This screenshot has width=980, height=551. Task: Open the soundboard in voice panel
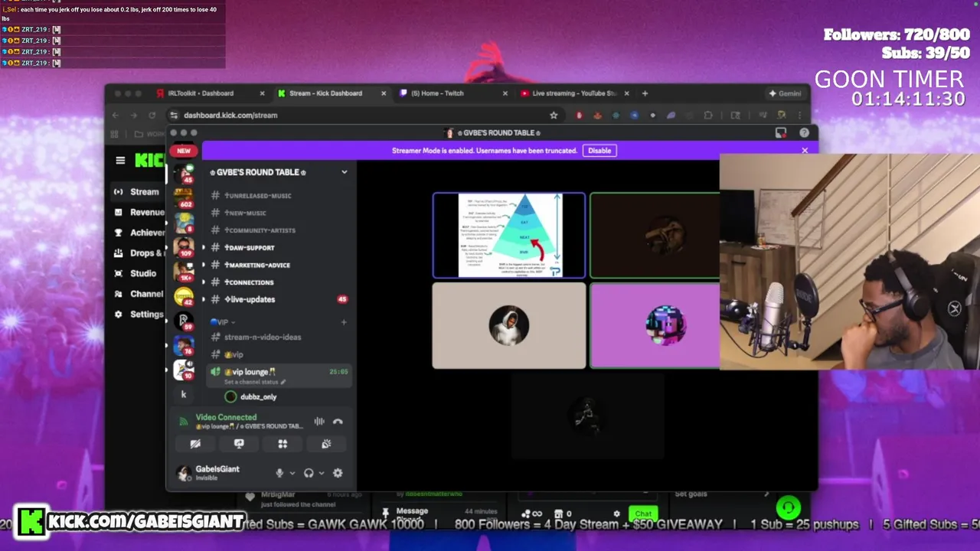pos(326,444)
